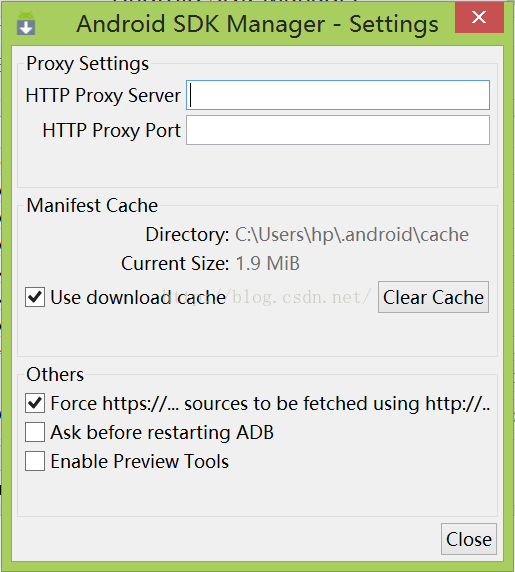The image size is (515, 572).
Task: Click the Directory: label text
Action: click(x=187, y=234)
